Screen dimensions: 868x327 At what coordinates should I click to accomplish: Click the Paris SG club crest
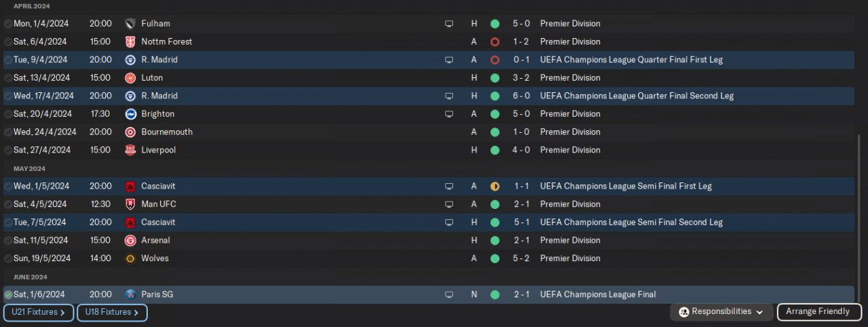pos(130,294)
